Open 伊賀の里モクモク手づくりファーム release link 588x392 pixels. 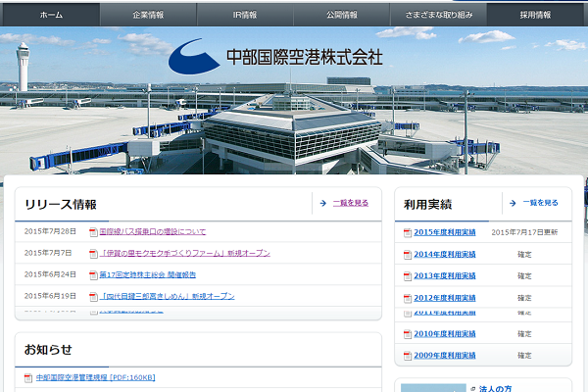click(185, 253)
